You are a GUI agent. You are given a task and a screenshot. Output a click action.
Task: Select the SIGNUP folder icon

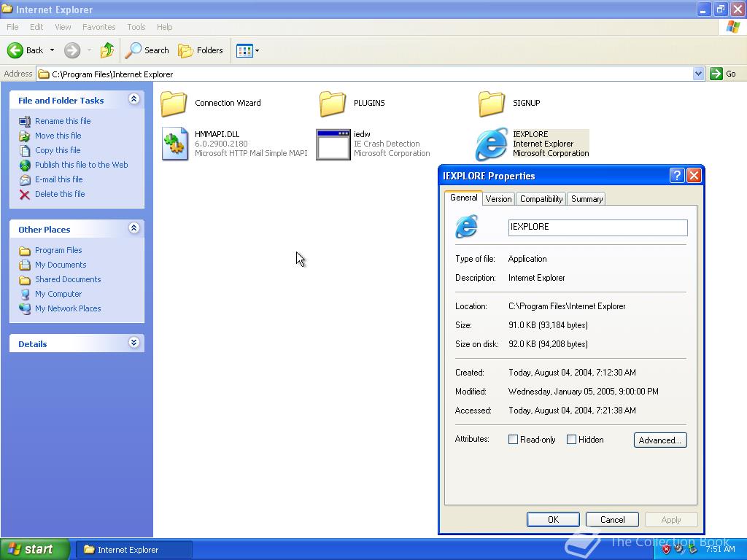492,104
